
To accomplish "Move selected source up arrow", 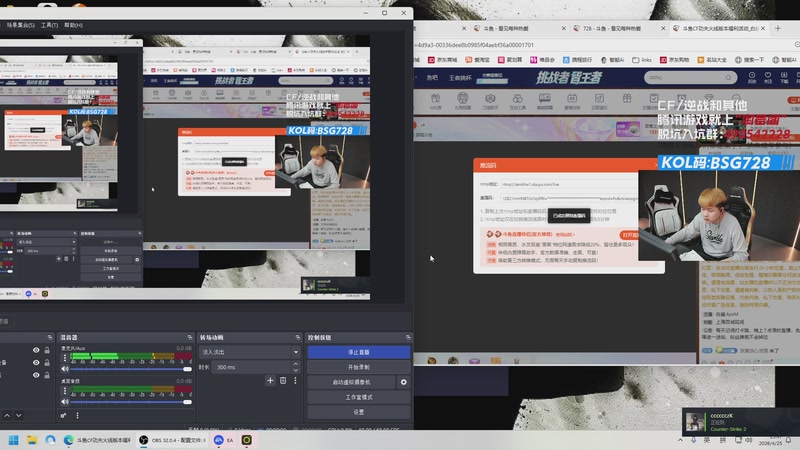I will (7, 415).
